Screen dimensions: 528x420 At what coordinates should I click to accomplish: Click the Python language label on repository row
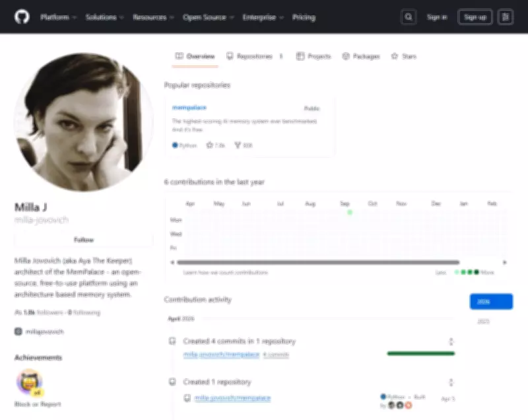(x=393, y=397)
